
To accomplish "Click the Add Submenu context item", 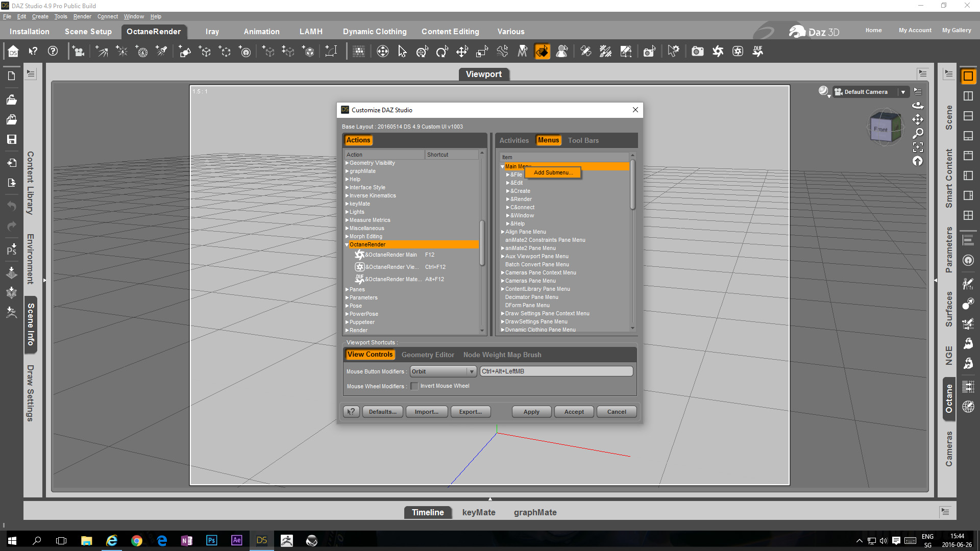I will (553, 172).
